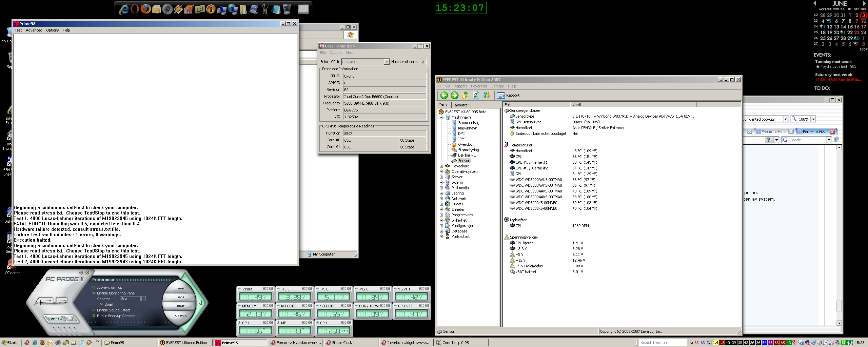The height and width of the screenshot is (347, 868).
Task: Click EVEREST go-up folder toolbar icon
Action: (465, 96)
